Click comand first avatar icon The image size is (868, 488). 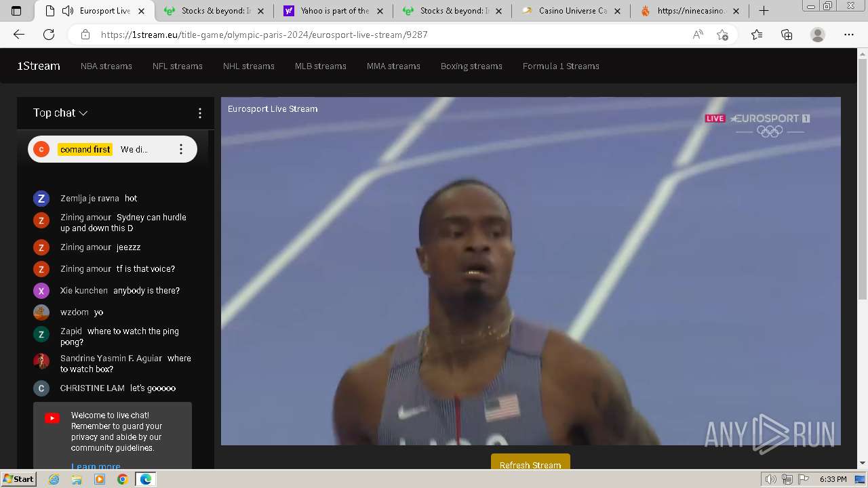point(41,149)
